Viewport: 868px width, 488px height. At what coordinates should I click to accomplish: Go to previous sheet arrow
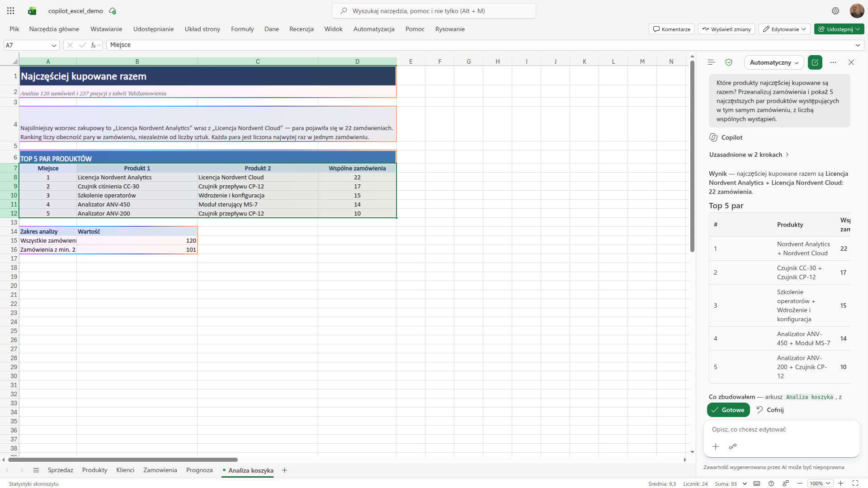[7, 470]
